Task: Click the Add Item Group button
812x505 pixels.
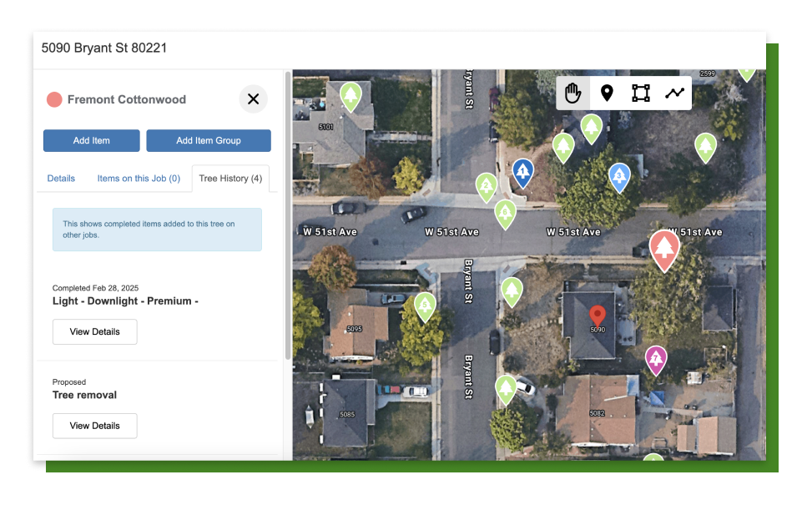Action: click(209, 140)
